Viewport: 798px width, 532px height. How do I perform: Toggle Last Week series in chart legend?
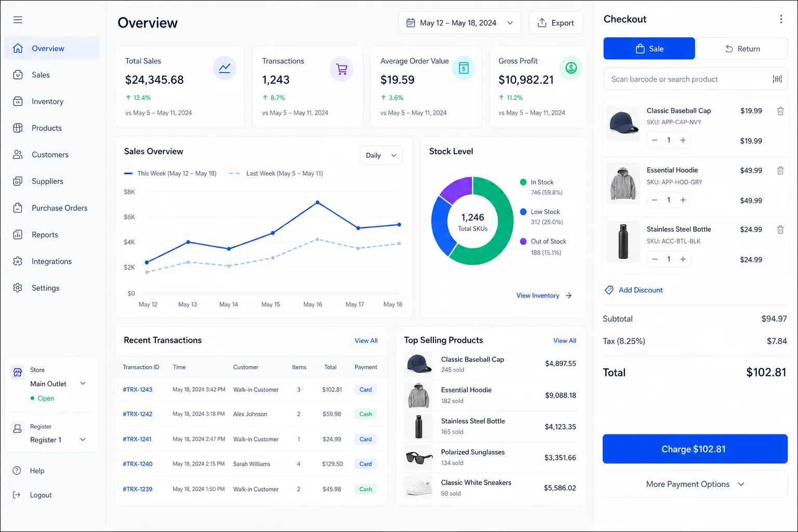(x=276, y=174)
